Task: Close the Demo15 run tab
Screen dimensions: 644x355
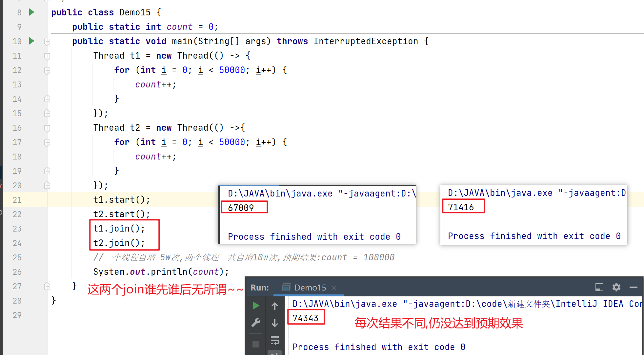Action: [x=334, y=288]
